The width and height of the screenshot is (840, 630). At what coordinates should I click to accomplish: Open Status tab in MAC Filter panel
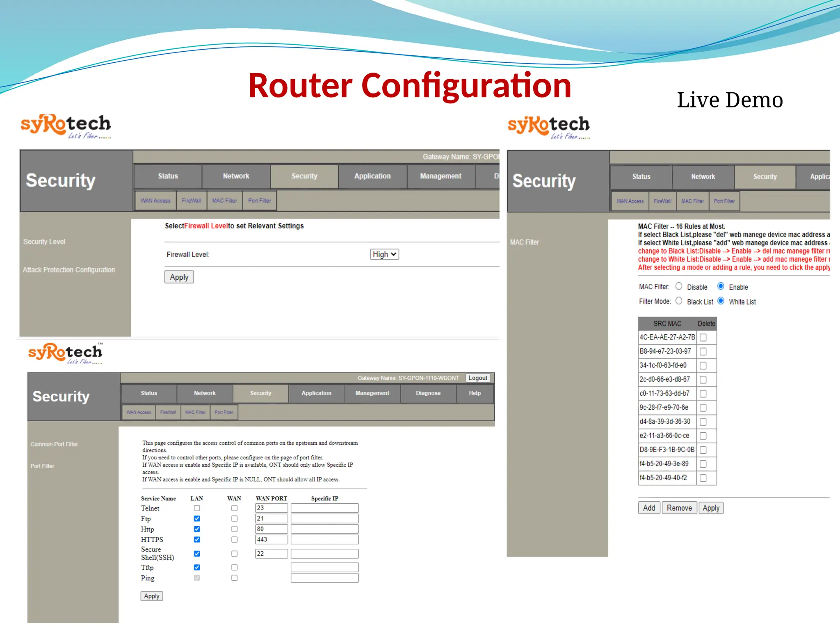[641, 177]
